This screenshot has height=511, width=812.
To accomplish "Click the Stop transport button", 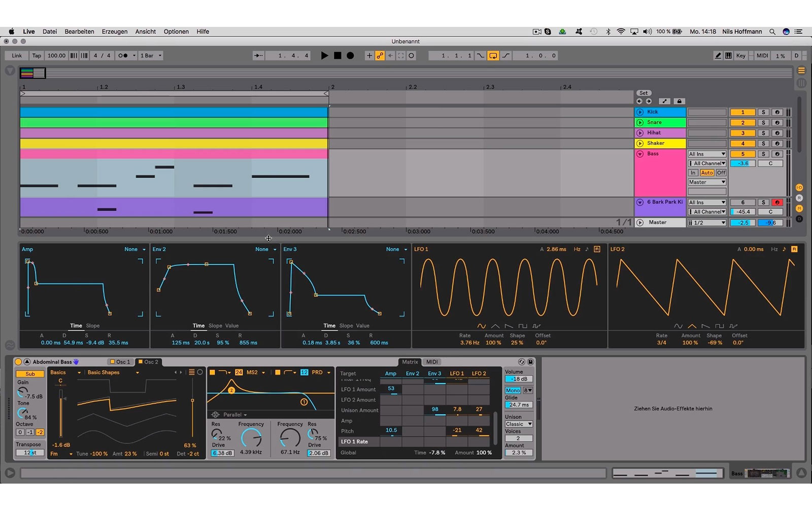I will 337,56.
